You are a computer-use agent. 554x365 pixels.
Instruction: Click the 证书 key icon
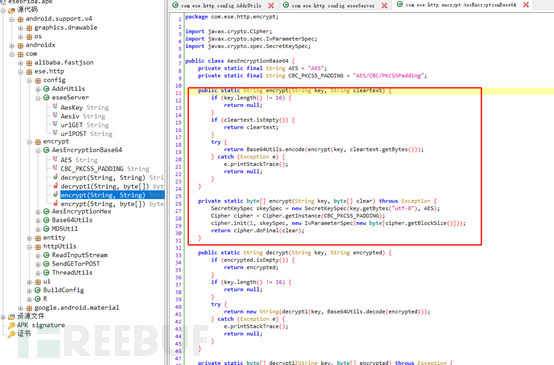point(12,334)
